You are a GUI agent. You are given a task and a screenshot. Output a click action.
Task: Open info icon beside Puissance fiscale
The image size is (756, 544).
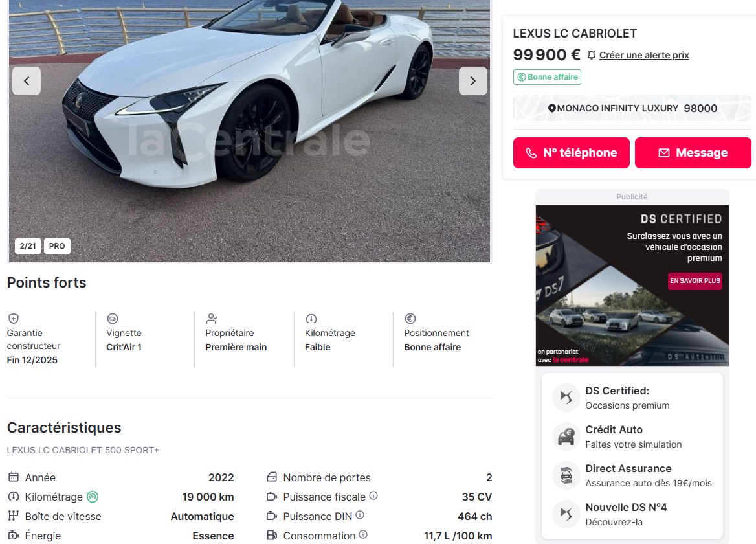coord(373,495)
